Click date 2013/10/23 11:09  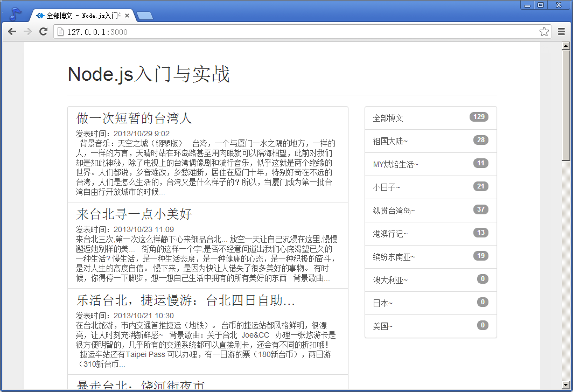click(144, 229)
